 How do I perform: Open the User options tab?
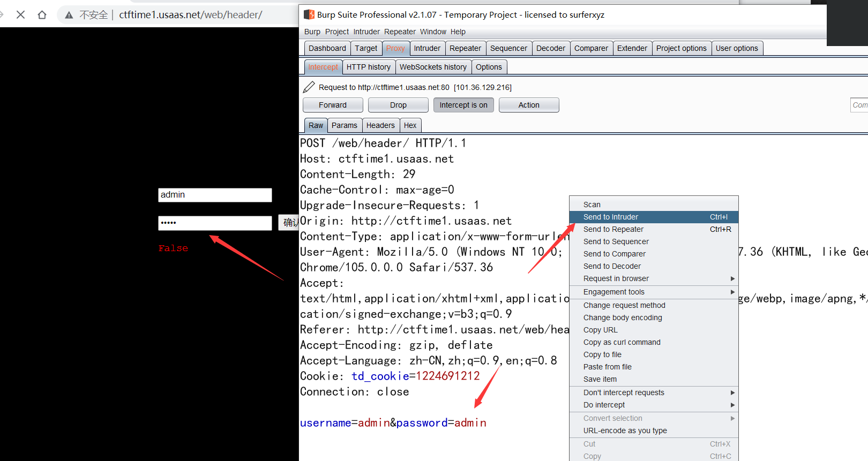pyautogui.click(x=737, y=48)
